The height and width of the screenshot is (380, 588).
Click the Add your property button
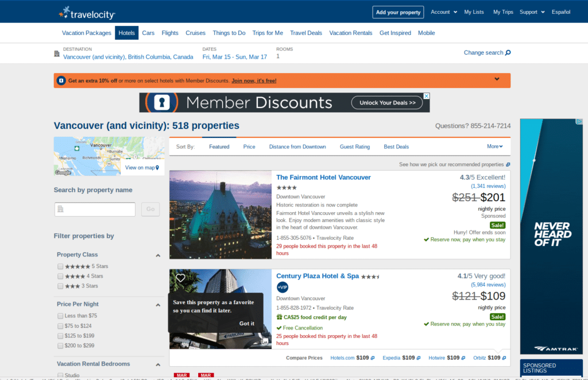pos(398,12)
